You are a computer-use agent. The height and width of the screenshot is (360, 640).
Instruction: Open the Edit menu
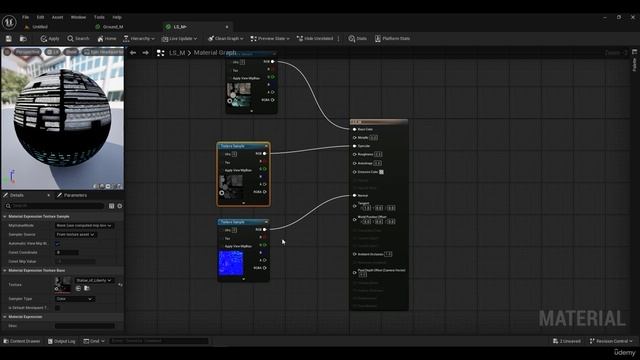tap(40, 17)
